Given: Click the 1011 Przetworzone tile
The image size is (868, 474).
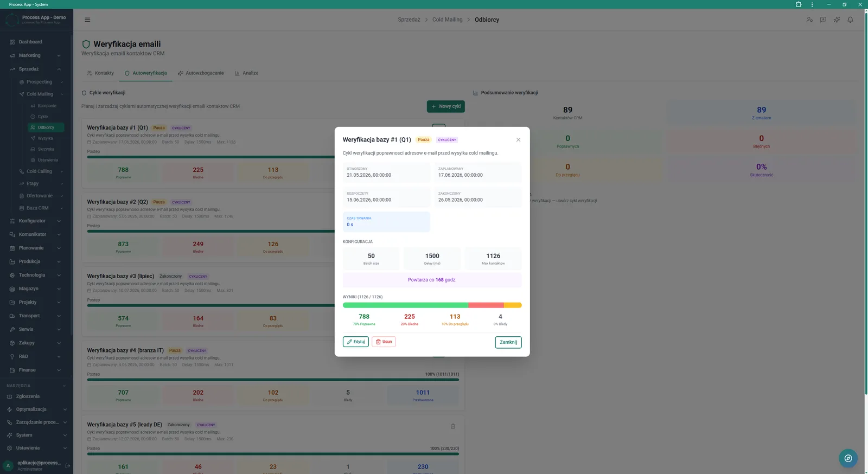Looking at the screenshot, I should click(423, 395).
